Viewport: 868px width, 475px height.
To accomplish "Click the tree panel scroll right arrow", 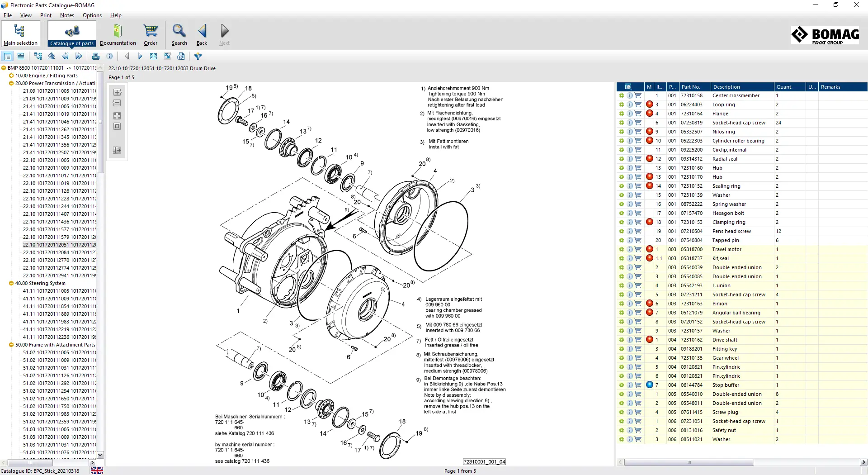I will 93,463.
